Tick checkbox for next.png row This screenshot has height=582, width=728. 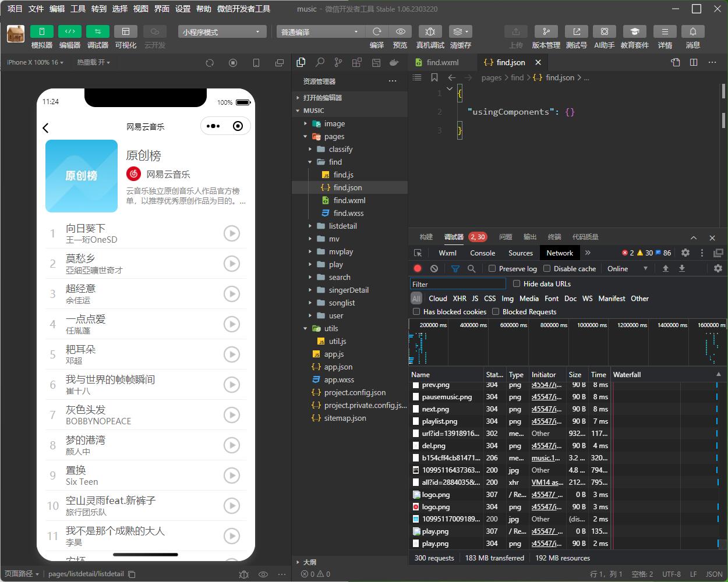point(416,409)
